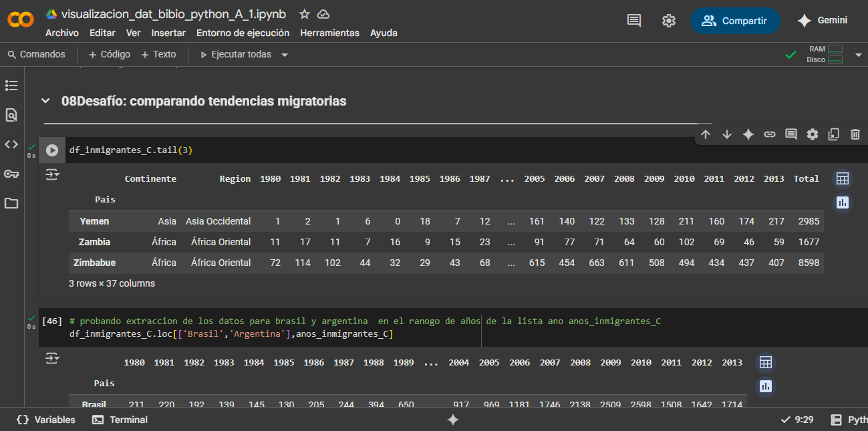Add a new text cell with + Texto
The height and width of the screenshot is (431, 868).
click(158, 54)
